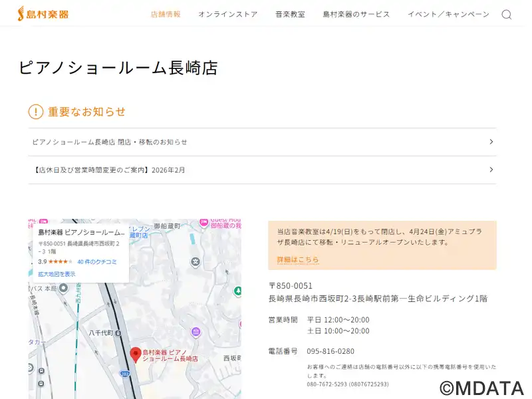Open the 40 件のクチコミ reviews link

pyautogui.click(x=97, y=262)
